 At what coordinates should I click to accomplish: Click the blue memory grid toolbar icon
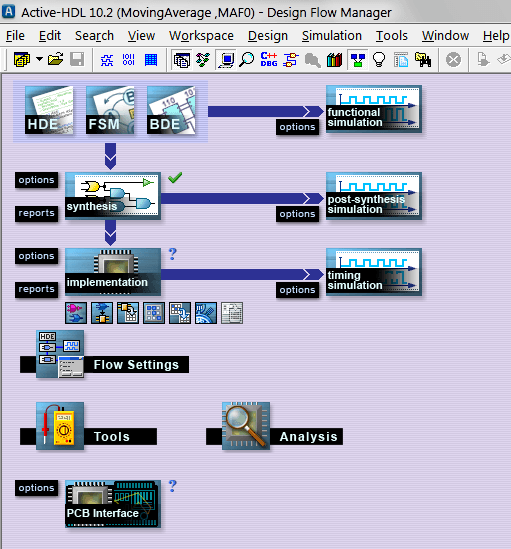click(151, 60)
